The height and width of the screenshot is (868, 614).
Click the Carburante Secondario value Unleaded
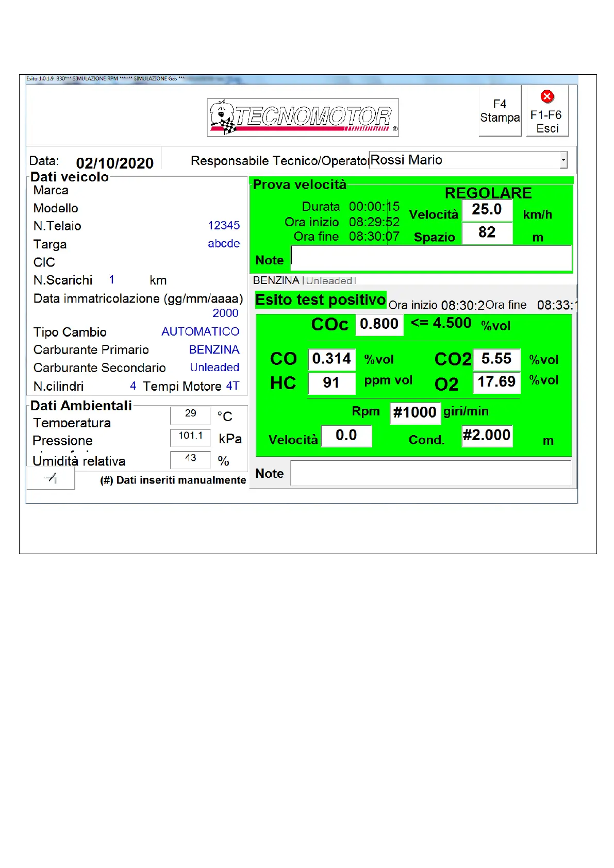[214, 368]
